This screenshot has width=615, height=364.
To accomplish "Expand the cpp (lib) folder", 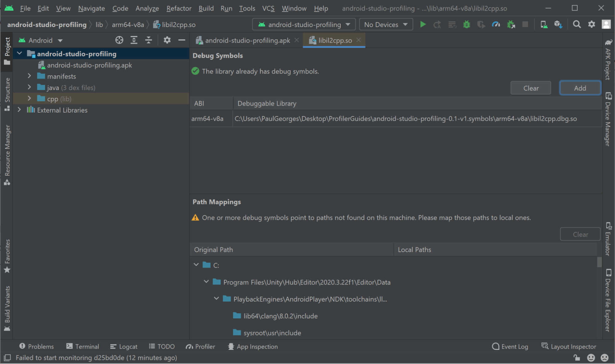I will coord(29,99).
